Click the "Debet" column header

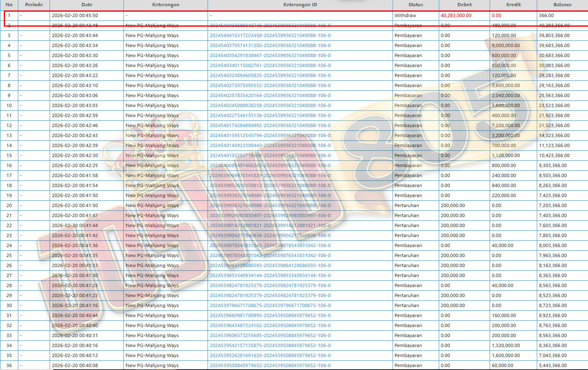[464, 5]
